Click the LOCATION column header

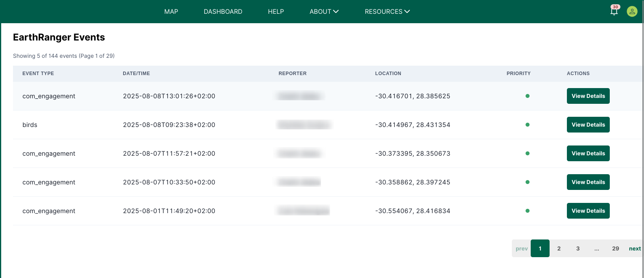[x=388, y=74]
